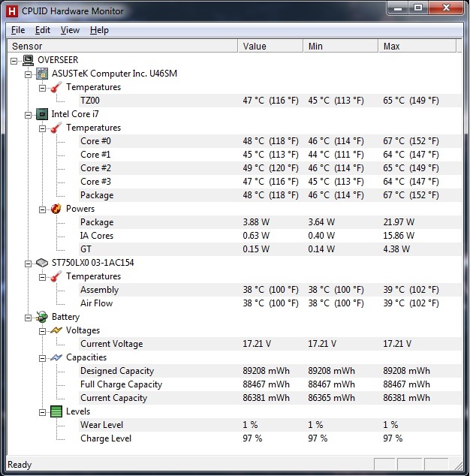Click the thermometer icon under Intel Core i7

coord(56,128)
